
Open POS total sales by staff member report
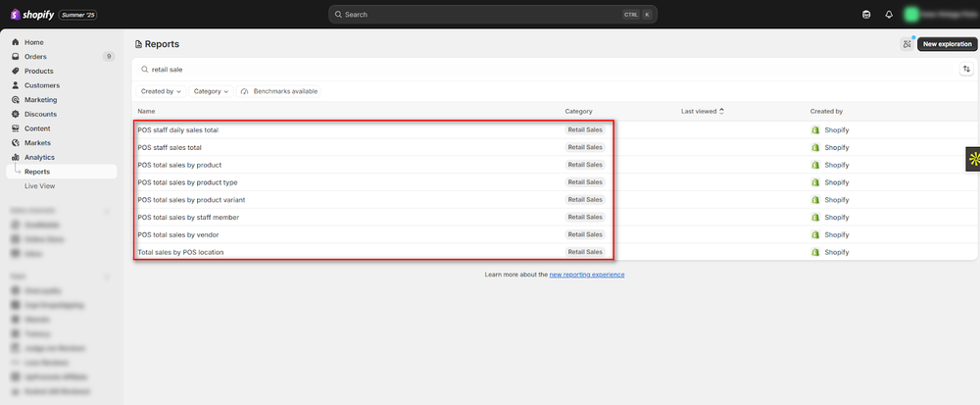coord(188,218)
